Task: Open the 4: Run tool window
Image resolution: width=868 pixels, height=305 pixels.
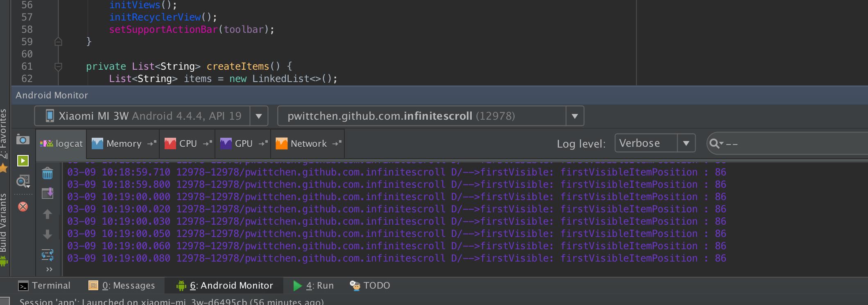Action: (x=313, y=285)
